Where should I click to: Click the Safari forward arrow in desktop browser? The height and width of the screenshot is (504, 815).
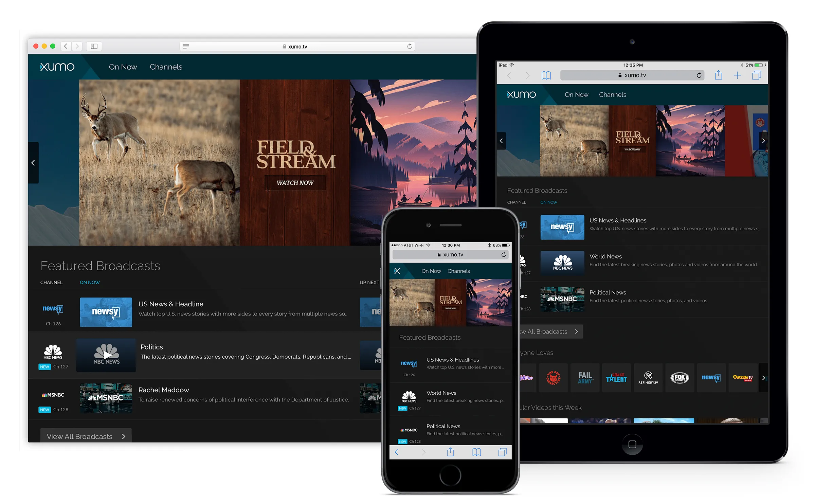coord(77,46)
